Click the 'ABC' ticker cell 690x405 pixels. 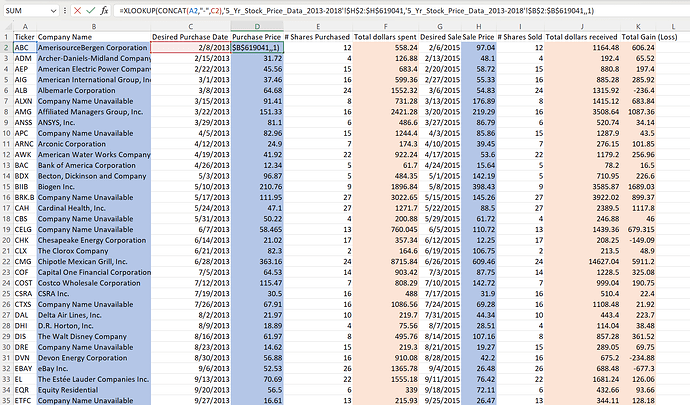coord(25,48)
